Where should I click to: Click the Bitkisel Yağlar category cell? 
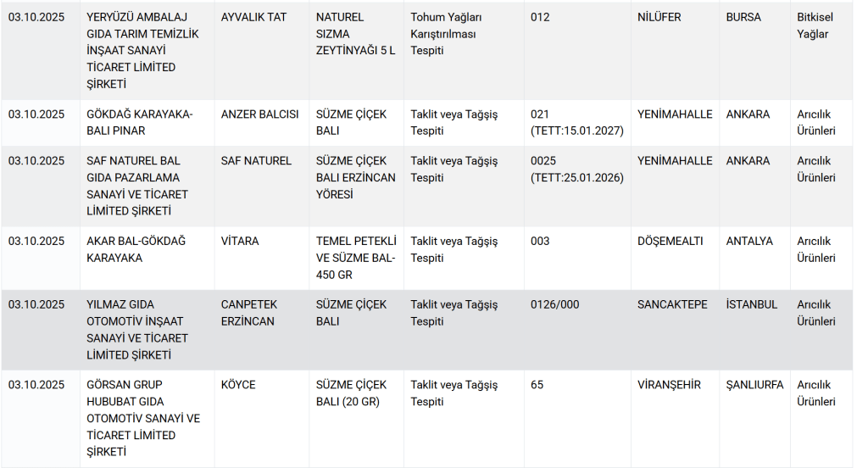click(813, 25)
